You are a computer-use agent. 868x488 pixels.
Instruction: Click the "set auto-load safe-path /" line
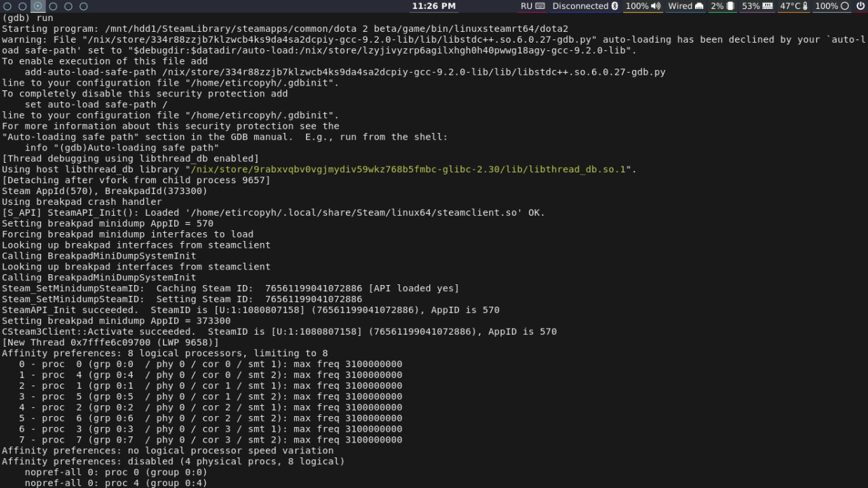coord(96,104)
